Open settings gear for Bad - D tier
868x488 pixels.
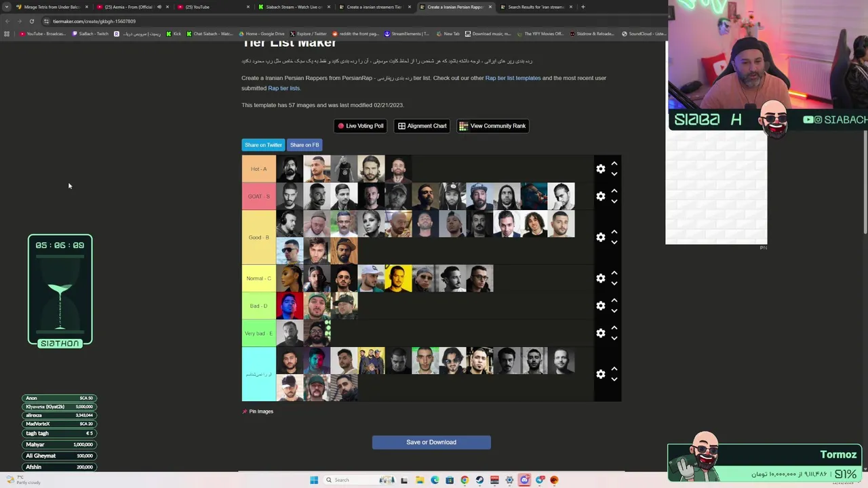click(600, 306)
